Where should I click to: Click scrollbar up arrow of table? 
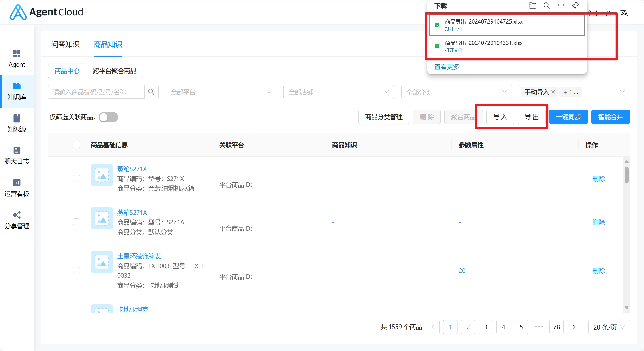[626, 161]
